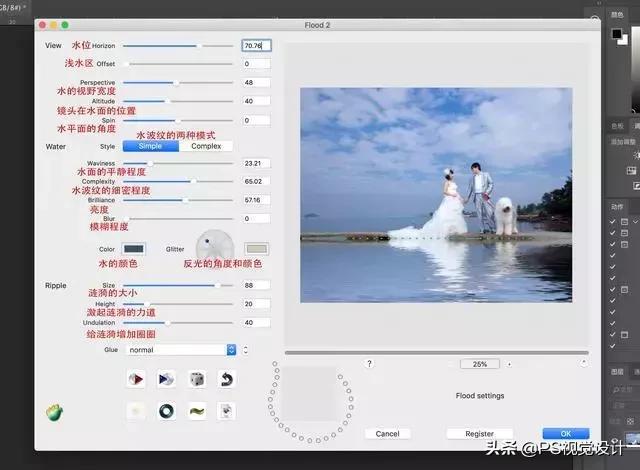Click the stepper arrows right of Glue dropdown

coord(245,350)
